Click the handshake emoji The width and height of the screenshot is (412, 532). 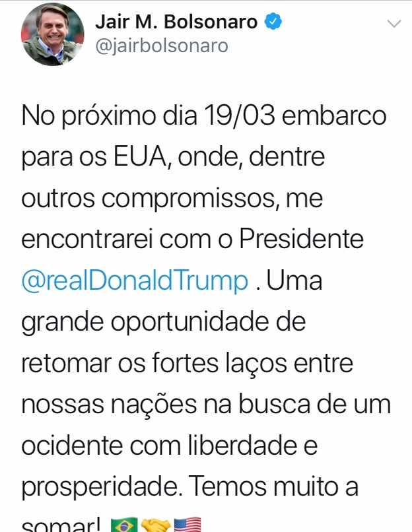[156, 525]
